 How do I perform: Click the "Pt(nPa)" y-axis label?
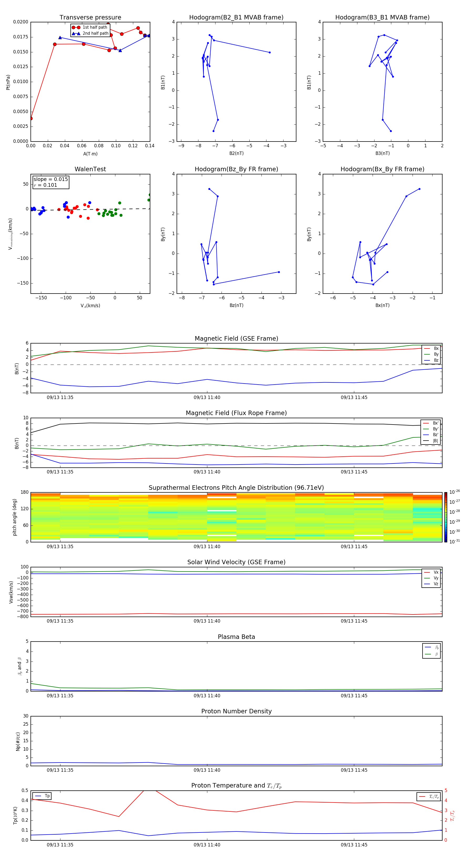[8, 82]
